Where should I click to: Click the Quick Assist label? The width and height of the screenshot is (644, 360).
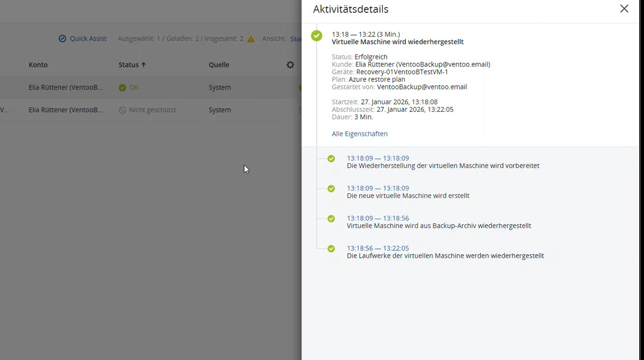pyautogui.click(x=88, y=39)
